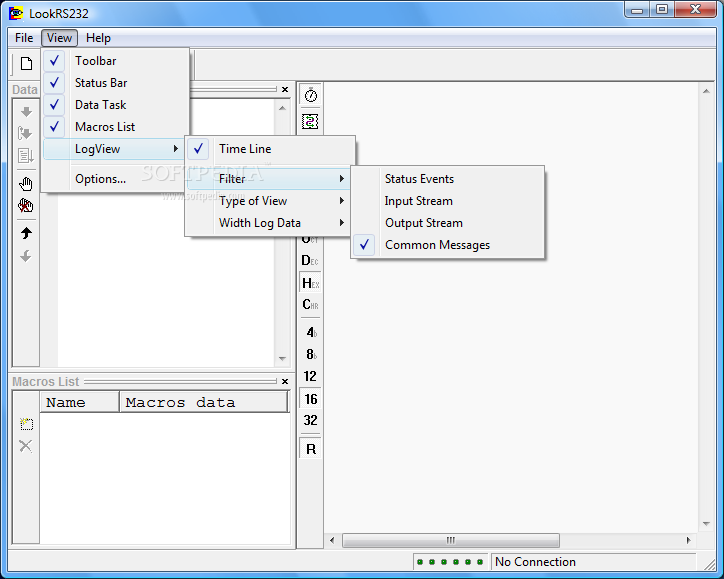724x579 pixels.
Task: Open the File menu
Action: tap(24, 38)
